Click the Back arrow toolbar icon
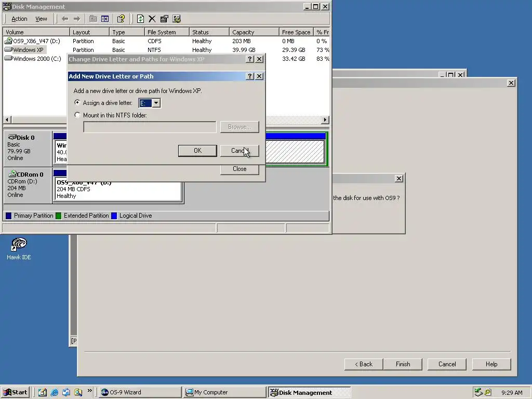Viewport: 532px width, 399px height. [x=65, y=19]
